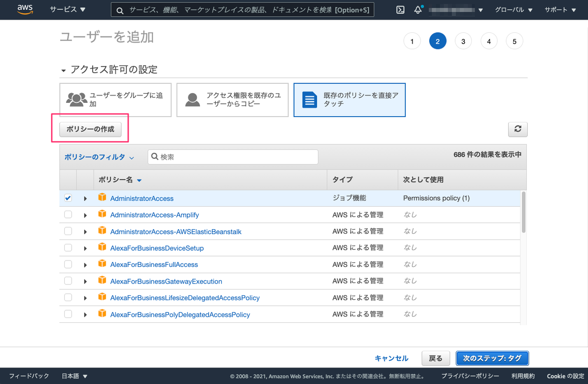Image resolution: width=588 pixels, height=384 pixels.
Task: Check AlexaForBusinessLifesizeDelegatedAccessPolicy checkbox
Action: (x=68, y=297)
